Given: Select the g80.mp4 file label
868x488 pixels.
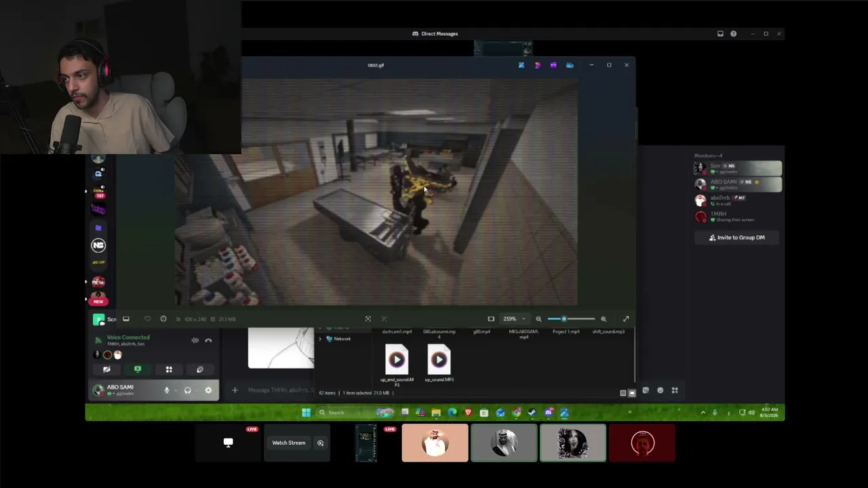Looking at the screenshot, I should (481, 332).
